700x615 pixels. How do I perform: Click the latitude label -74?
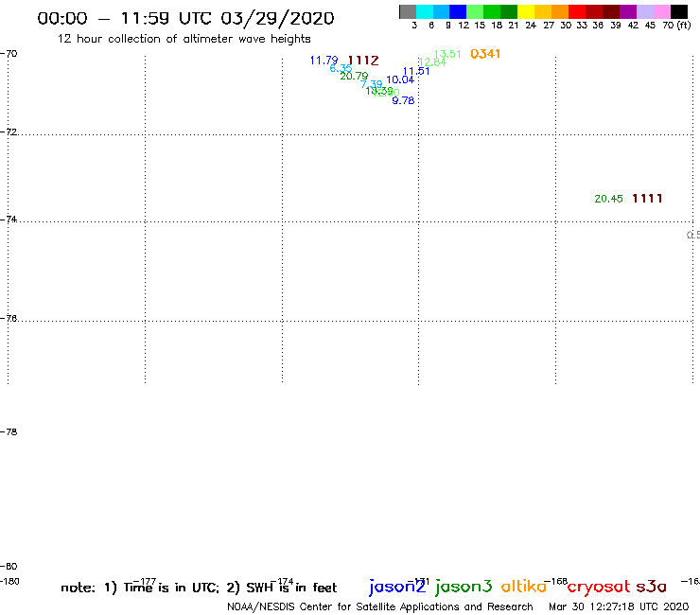(9, 220)
